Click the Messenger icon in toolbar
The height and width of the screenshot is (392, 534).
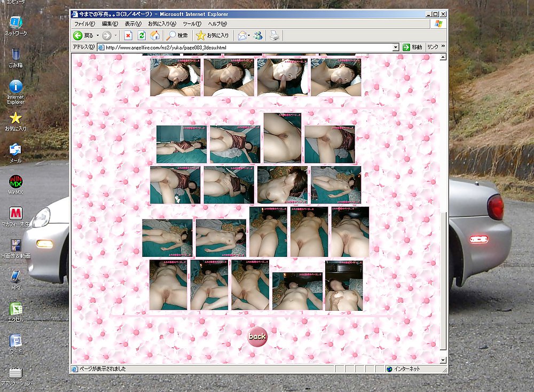tap(258, 36)
